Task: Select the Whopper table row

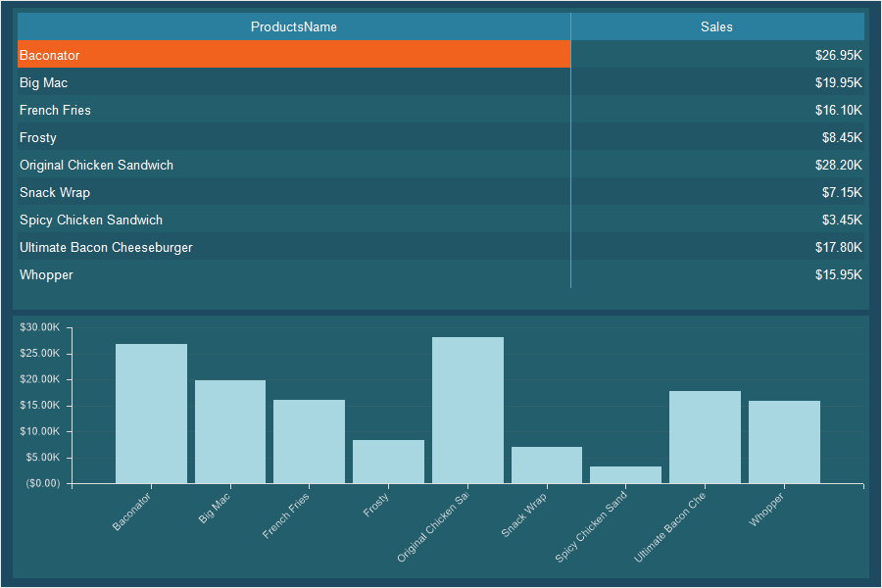Action: click(294, 275)
